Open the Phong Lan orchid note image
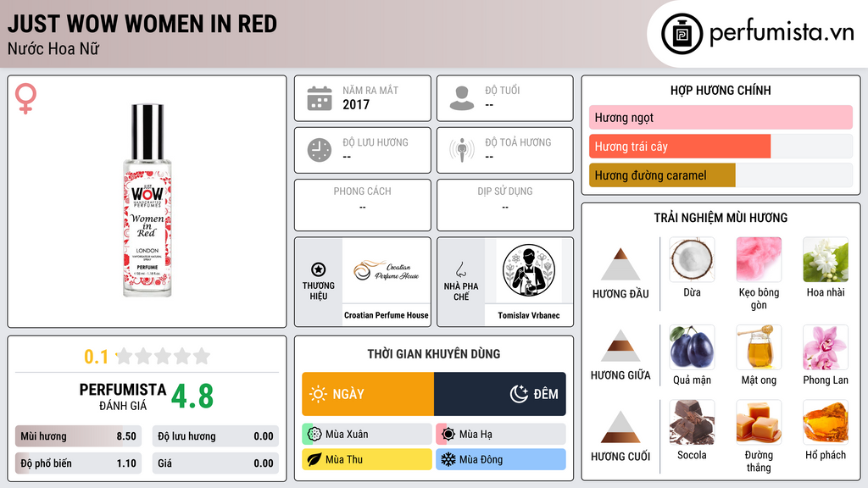The height and width of the screenshot is (488, 868). pyautogui.click(x=826, y=347)
